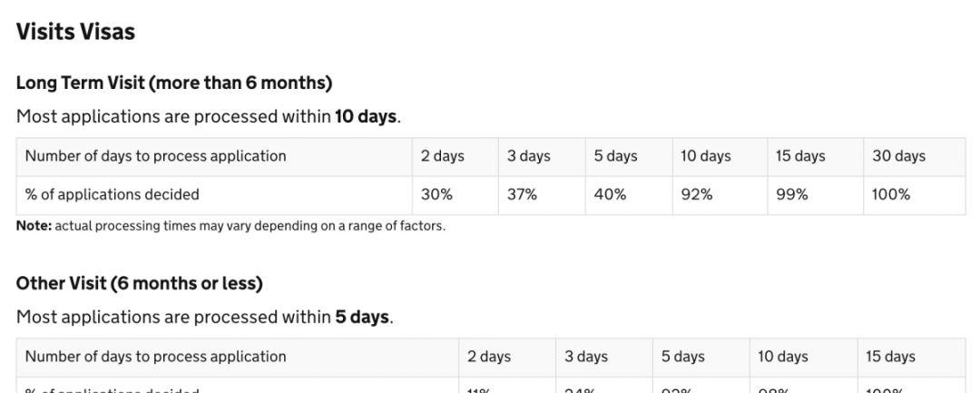Click the 30 days column header

tap(898, 156)
